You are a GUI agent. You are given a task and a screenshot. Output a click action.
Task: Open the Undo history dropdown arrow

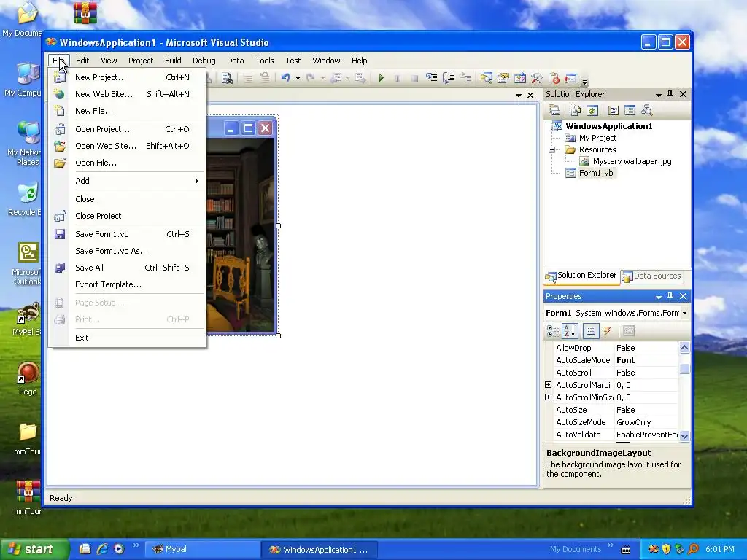(x=298, y=78)
